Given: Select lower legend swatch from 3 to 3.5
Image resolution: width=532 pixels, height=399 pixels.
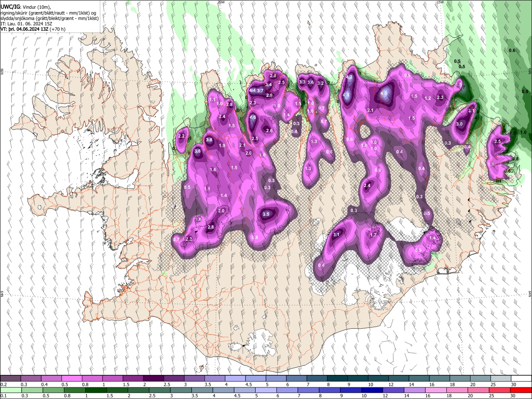Looking at the screenshot, I should (x=182, y=390).
